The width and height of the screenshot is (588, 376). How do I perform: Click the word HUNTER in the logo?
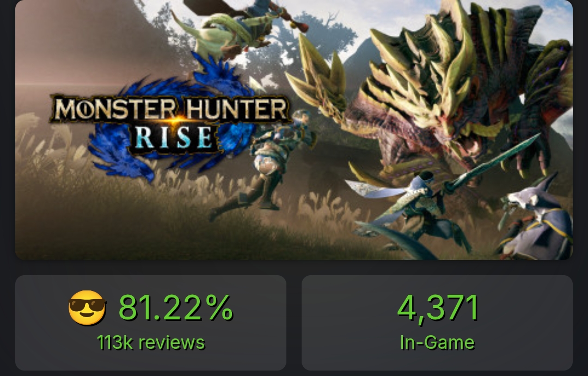pos(237,109)
